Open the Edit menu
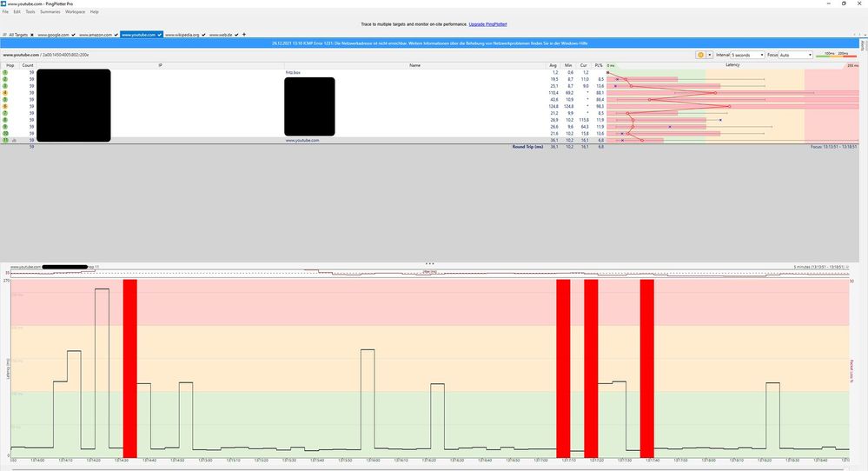Screen dimensions: 868x471 [17, 11]
